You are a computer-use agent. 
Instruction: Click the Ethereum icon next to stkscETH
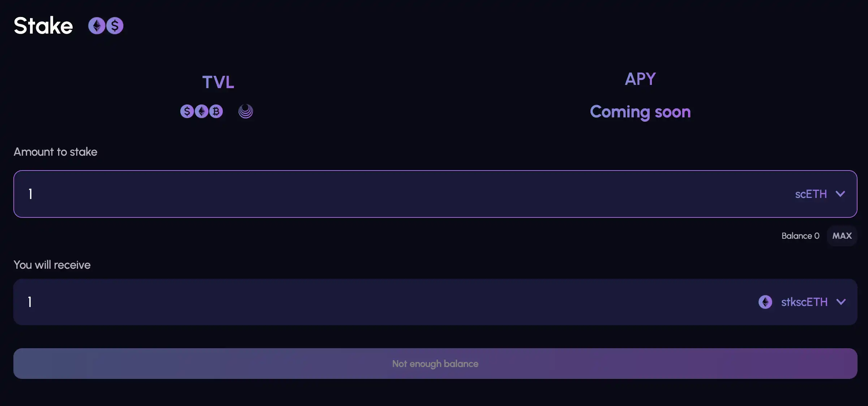tap(765, 302)
